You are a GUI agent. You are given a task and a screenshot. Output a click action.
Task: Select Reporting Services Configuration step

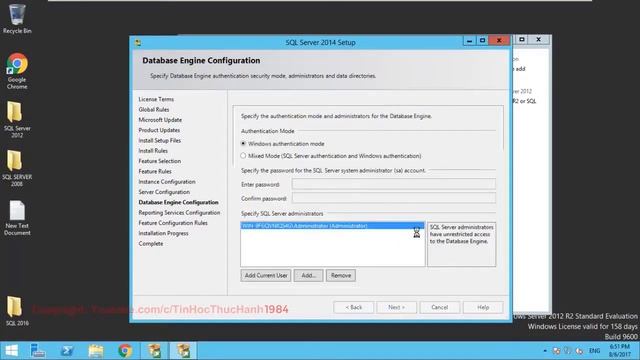179,213
